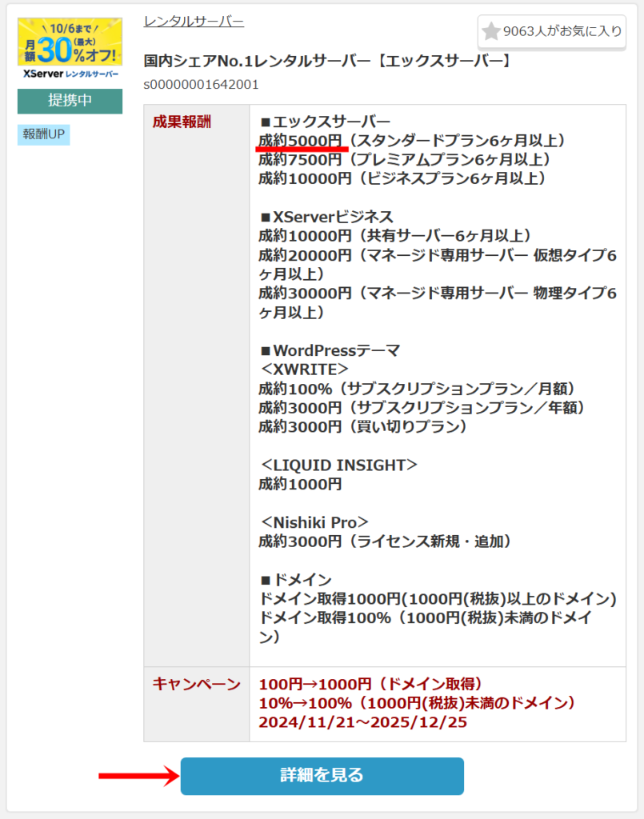Image resolution: width=644 pixels, height=819 pixels.
Task: Select the program ID s00000001642001
Action: pyautogui.click(x=201, y=85)
